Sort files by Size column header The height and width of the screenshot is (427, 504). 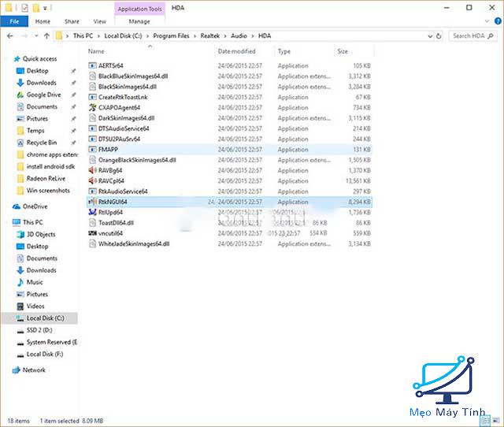click(343, 51)
